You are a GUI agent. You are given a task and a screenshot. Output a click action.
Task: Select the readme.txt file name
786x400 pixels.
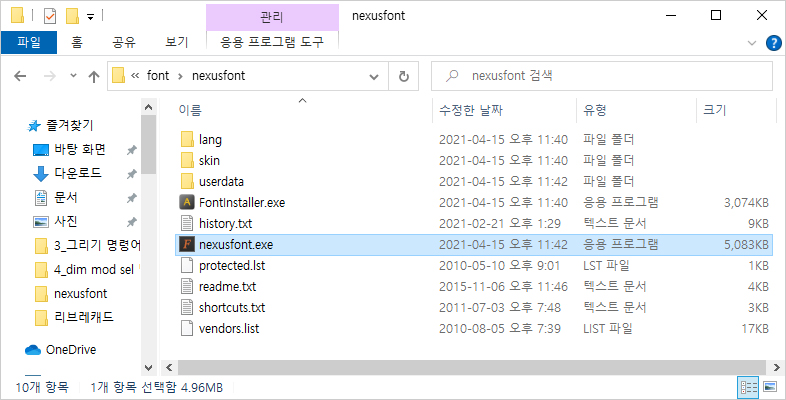pos(227,287)
